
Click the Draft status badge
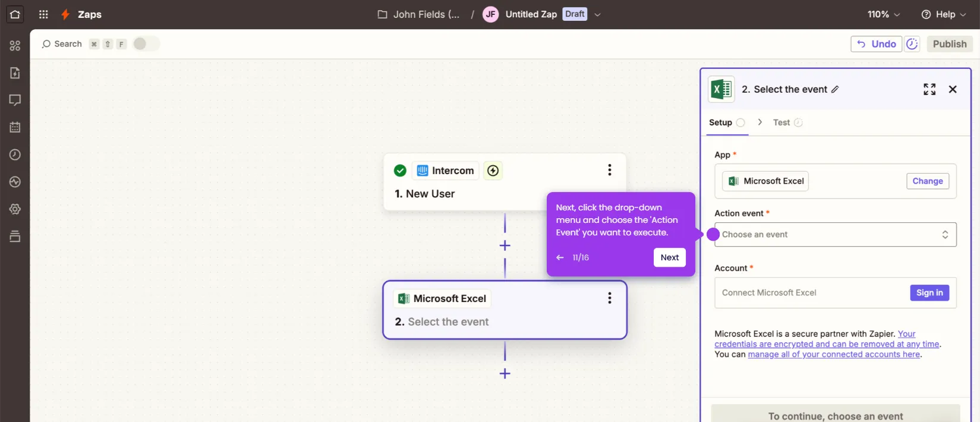pyautogui.click(x=575, y=14)
